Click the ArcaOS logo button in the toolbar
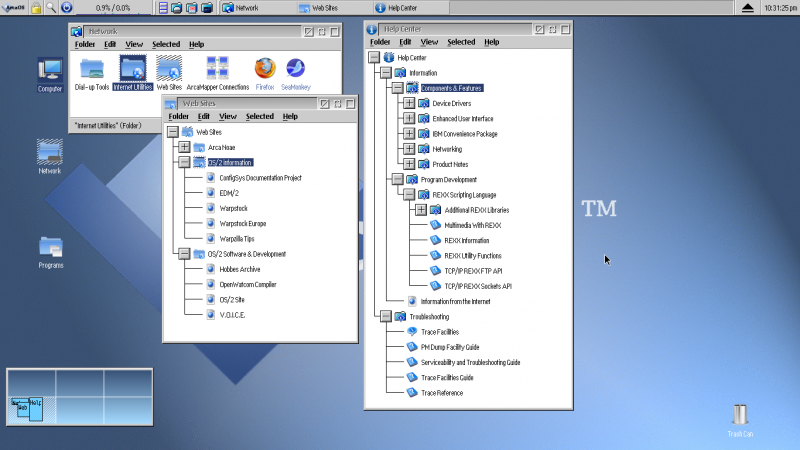Image resolution: width=800 pixels, height=450 pixels. pyautogui.click(x=14, y=8)
